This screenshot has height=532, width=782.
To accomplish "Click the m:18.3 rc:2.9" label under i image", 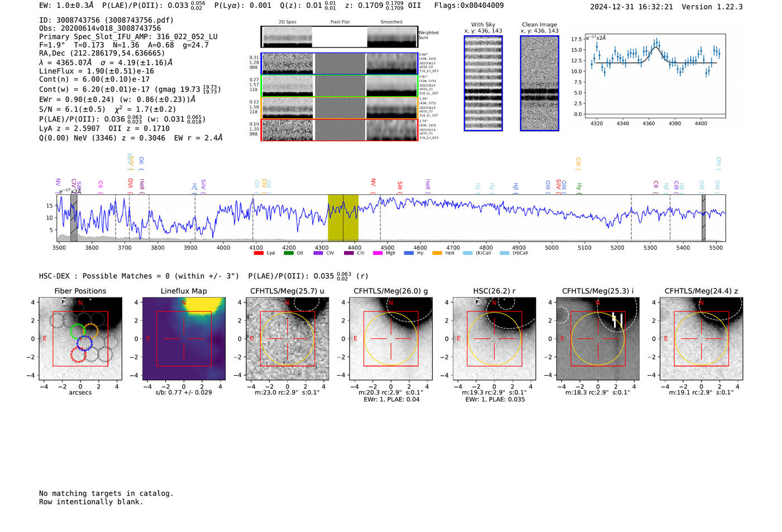I will click(x=598, y=392).
